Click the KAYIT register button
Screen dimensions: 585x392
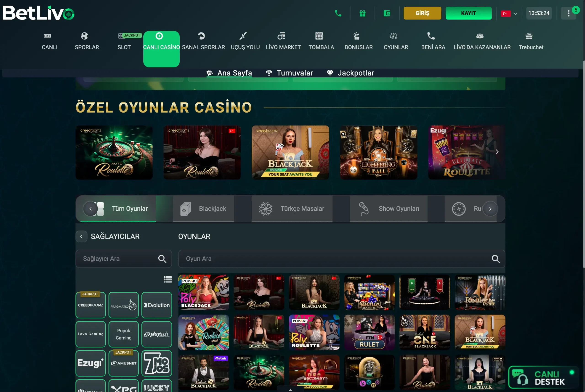click(x=468, y=13)
